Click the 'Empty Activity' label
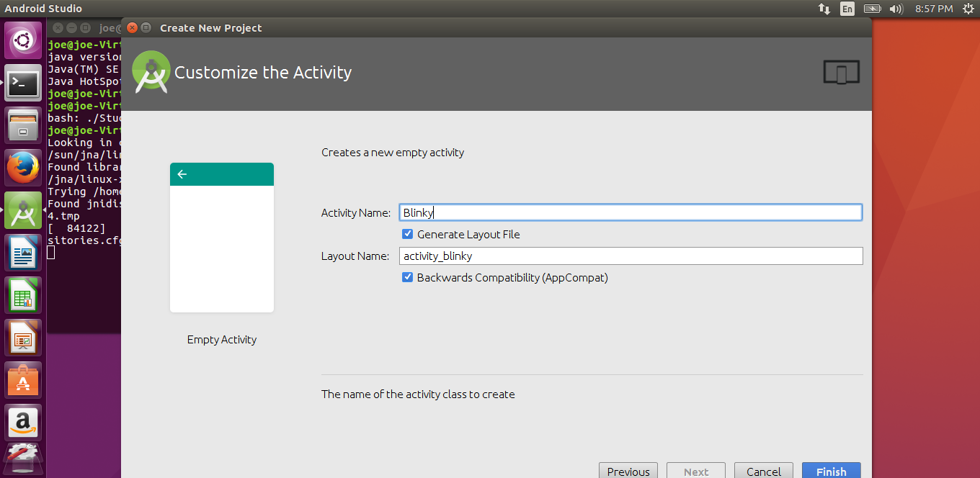Viewport: 980px width, 478px height. point(222,340)
